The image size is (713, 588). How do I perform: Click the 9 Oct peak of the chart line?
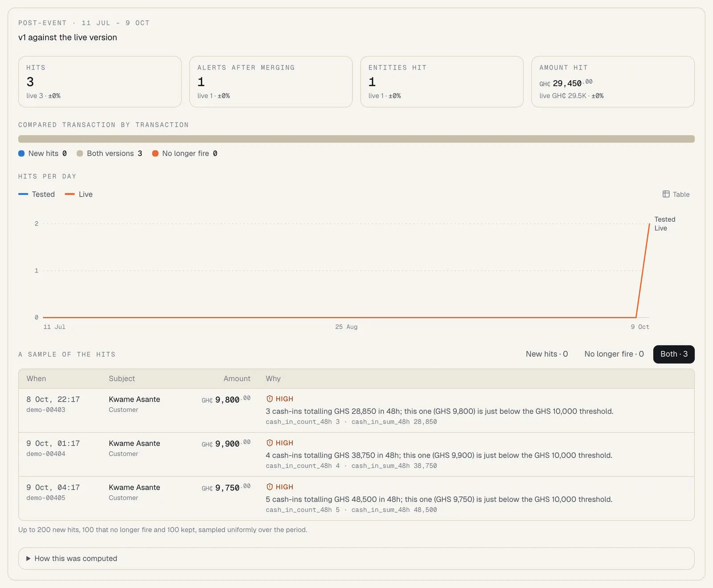point(649,224)
